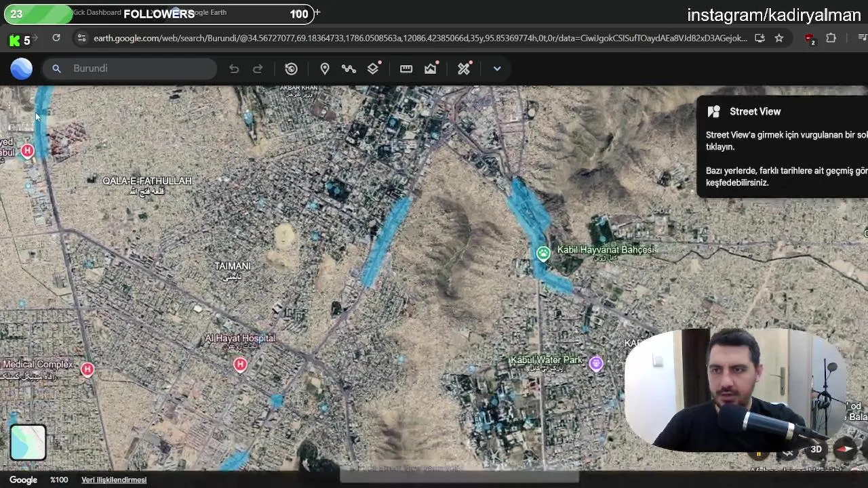Click the TAIMANI neighborhood label
868x488 pixels.
pos(233,266)
